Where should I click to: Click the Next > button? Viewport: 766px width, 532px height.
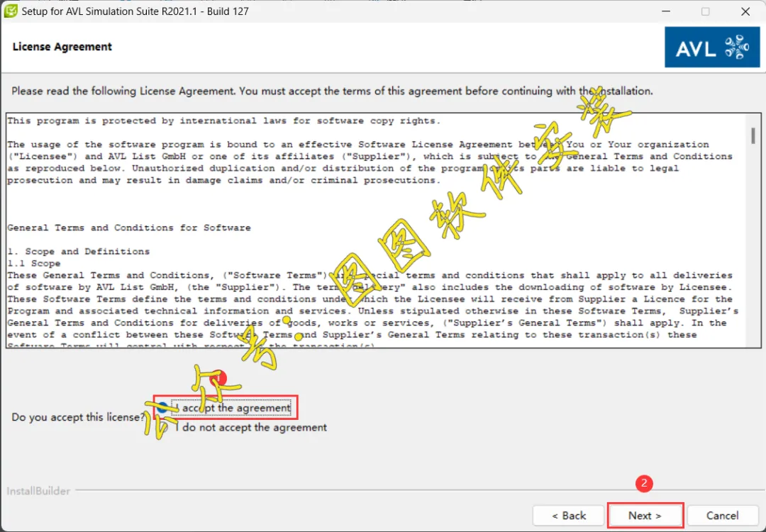645,516
